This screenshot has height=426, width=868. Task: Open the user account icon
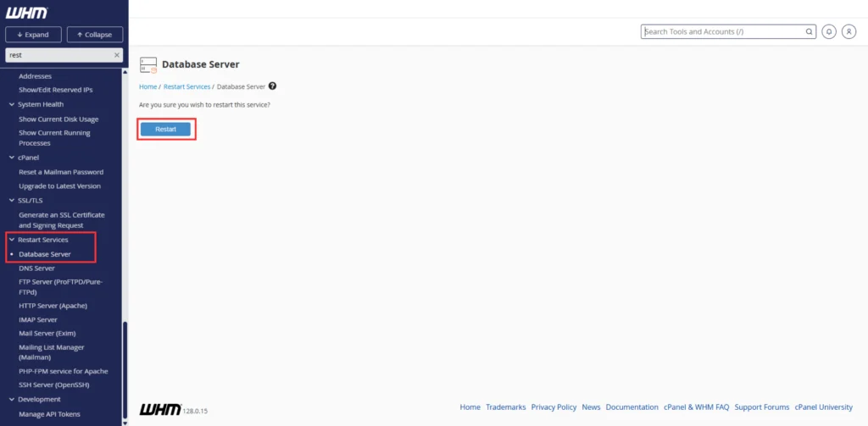click(849, 32)
